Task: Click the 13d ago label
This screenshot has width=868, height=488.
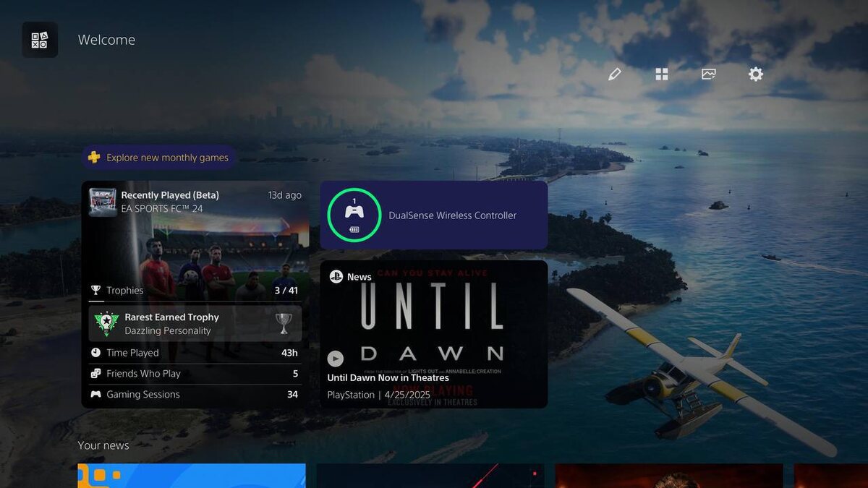Action: pyautogui.click(x=285, y=195)
